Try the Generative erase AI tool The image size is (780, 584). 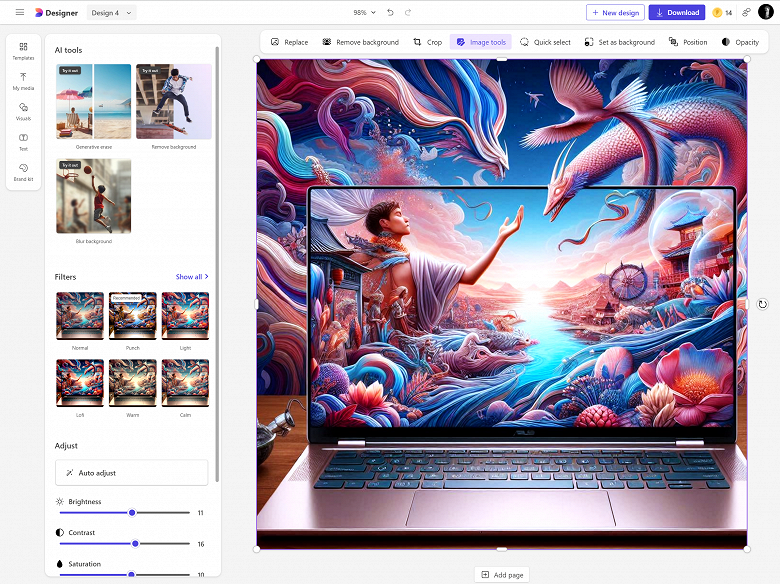(94, 101)
